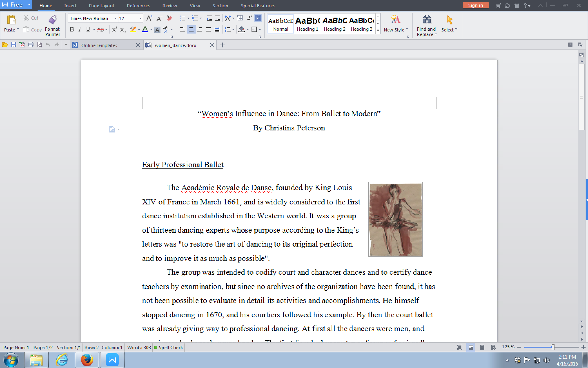Open Firefox from the taskbar

(x=87, y=360)
